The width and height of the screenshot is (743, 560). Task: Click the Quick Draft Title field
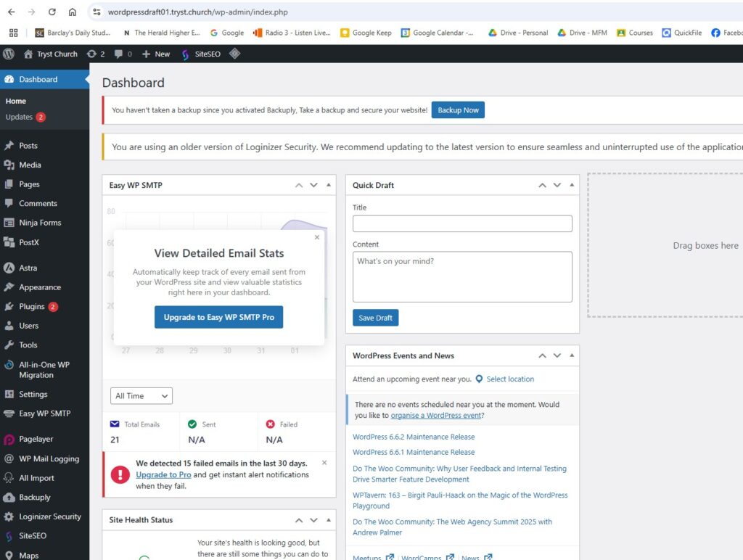click(462, 223)
